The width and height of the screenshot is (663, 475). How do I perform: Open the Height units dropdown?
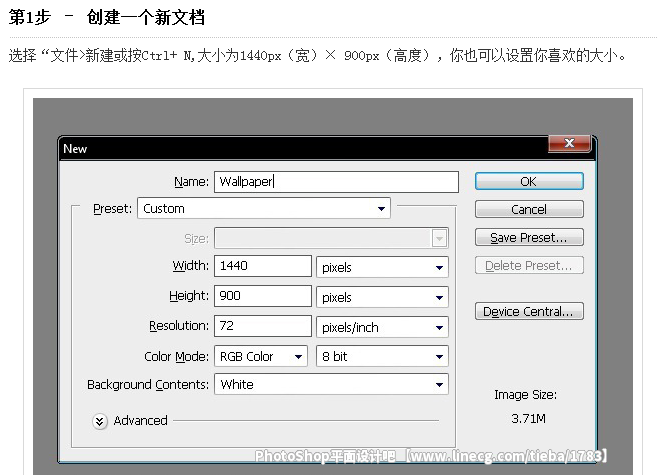tap(382, 297)
